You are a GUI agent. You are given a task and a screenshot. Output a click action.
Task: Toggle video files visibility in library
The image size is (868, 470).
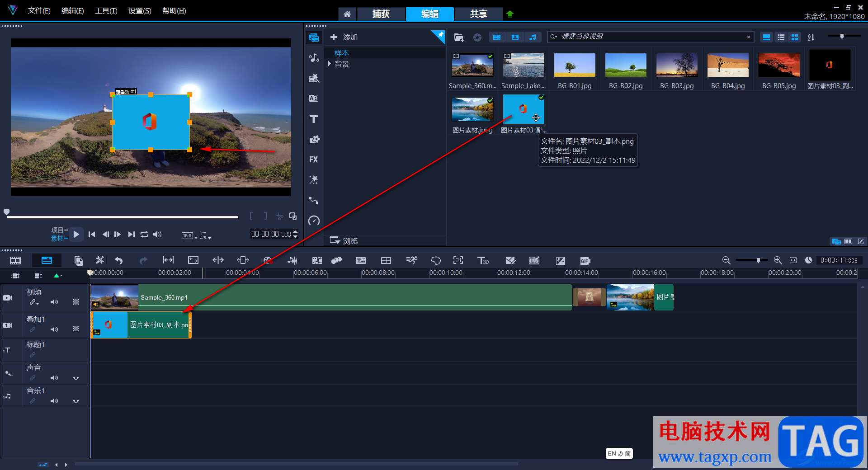click(497, 38)
